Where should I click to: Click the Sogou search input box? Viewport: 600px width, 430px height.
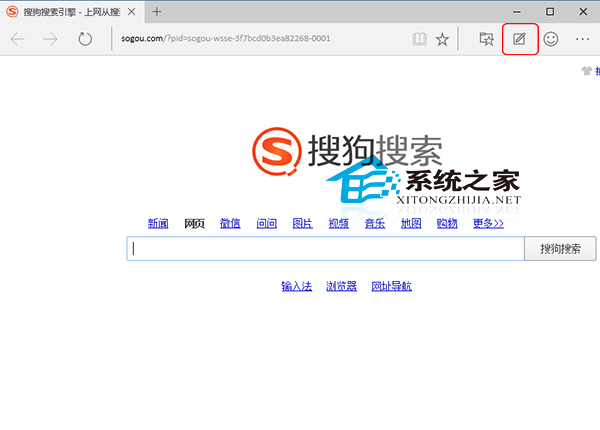[x=325, y=249]
